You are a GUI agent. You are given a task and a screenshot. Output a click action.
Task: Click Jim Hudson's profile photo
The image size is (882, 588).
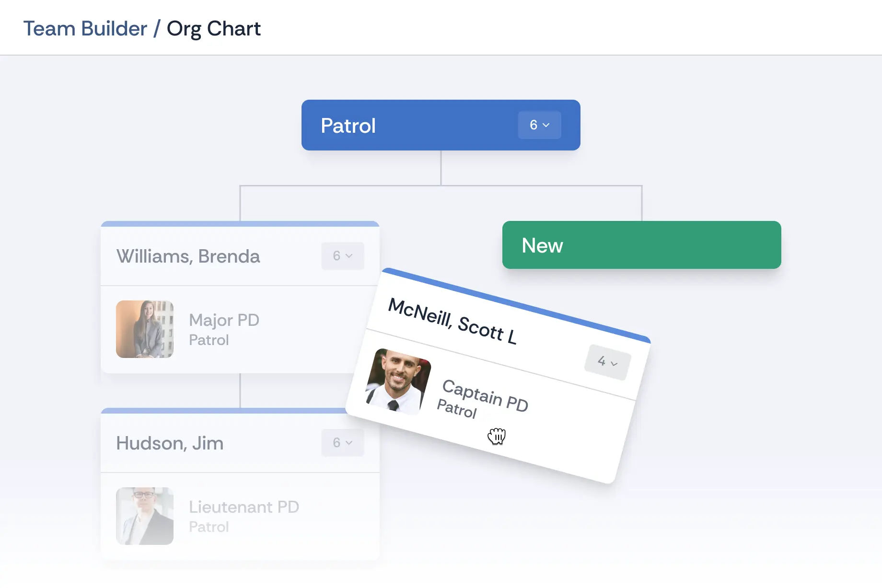click(x=145, y=516)
